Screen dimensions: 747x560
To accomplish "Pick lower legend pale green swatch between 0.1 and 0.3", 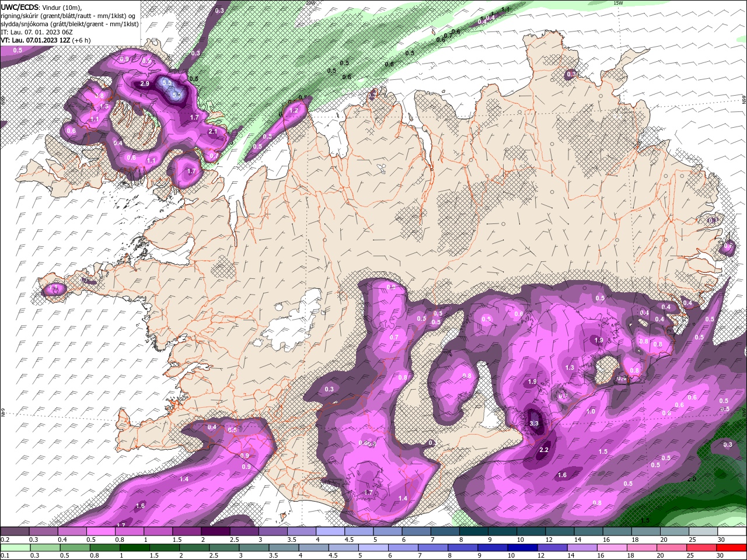I will pos(15,547).
